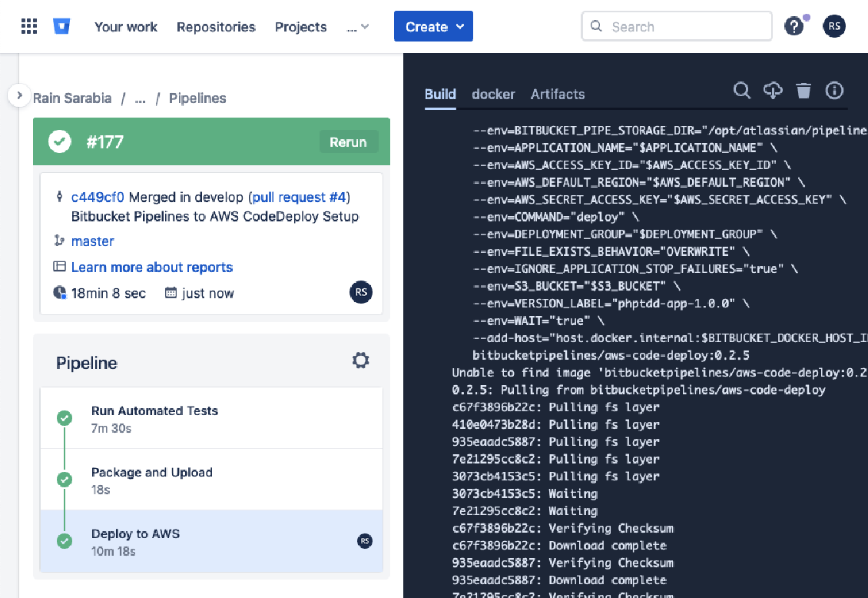Open the Create dropdown
This screenshot has width=868, height=598.
[x=433, y=26]
